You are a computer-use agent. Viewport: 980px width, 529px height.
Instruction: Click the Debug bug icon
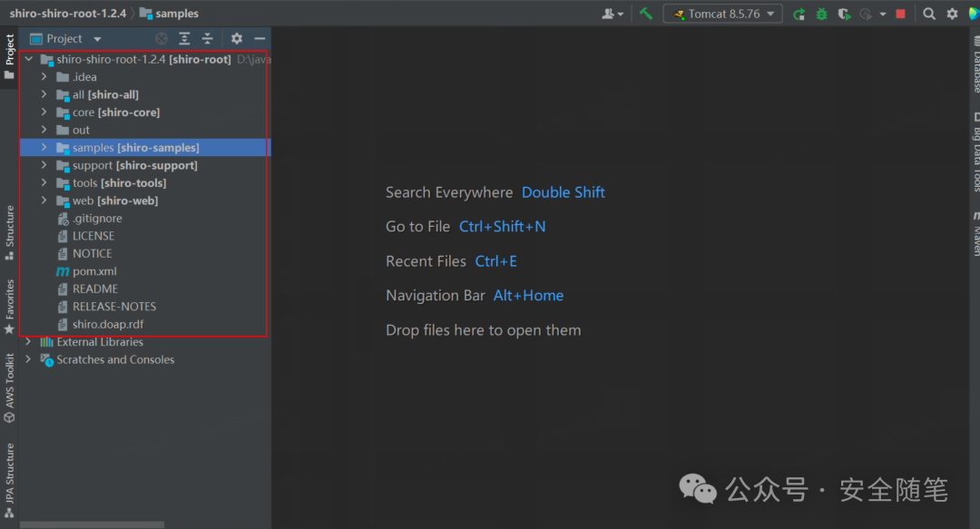821,14
